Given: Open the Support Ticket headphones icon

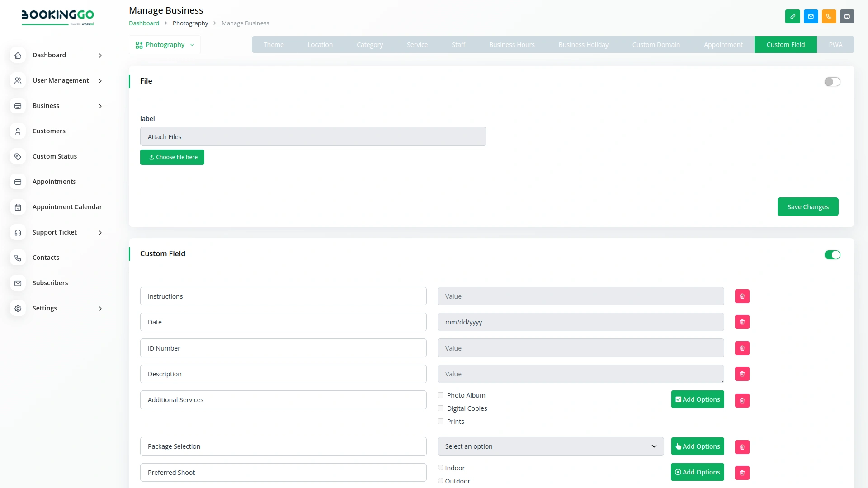Looking at the screenshot, I should click(x=18, y=232).
